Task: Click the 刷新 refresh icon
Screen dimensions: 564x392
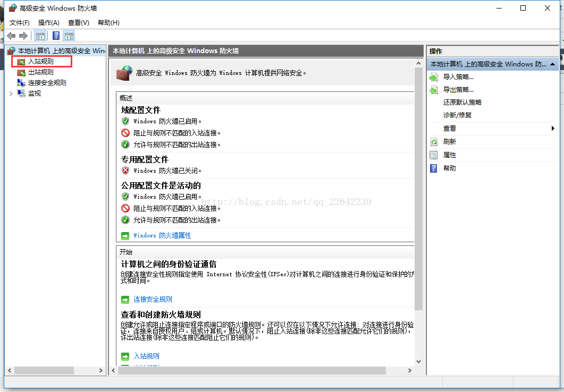Action: tap(434, 142)
